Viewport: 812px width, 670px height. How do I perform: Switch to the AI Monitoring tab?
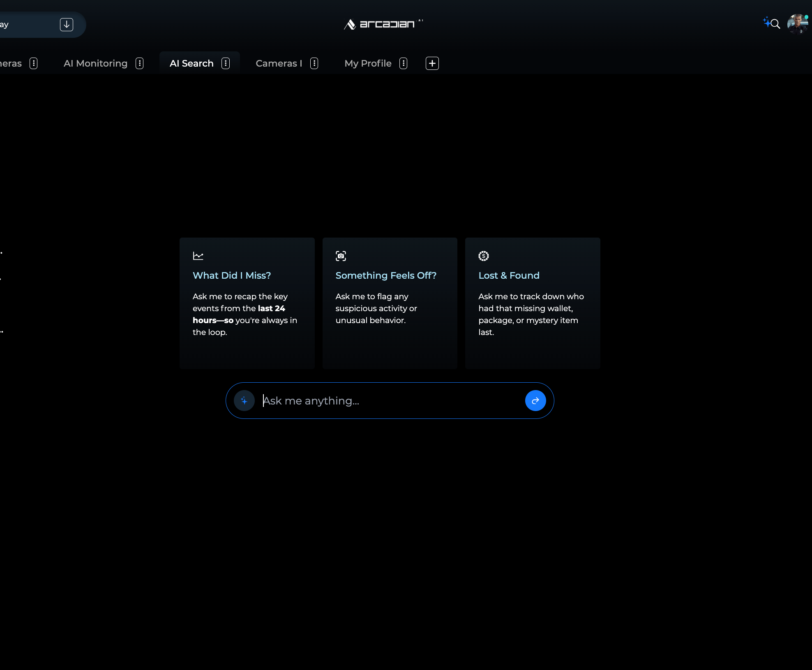click(95, 63)
